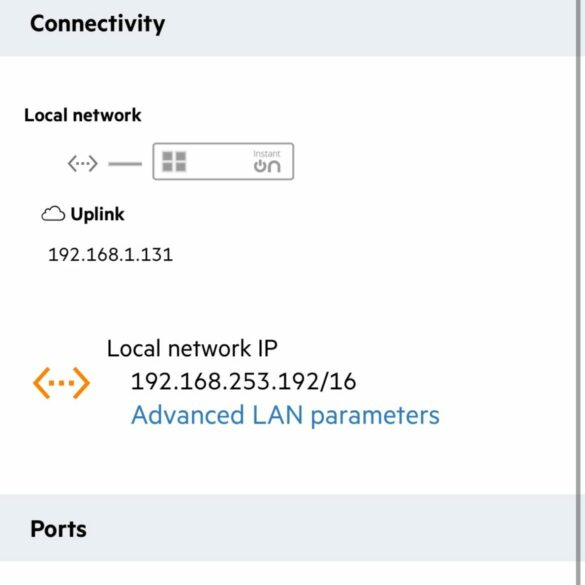Open Advanced LAN parameters link
Image resolution: width=585 pixels, height=585 pixels.
[285, 415]
